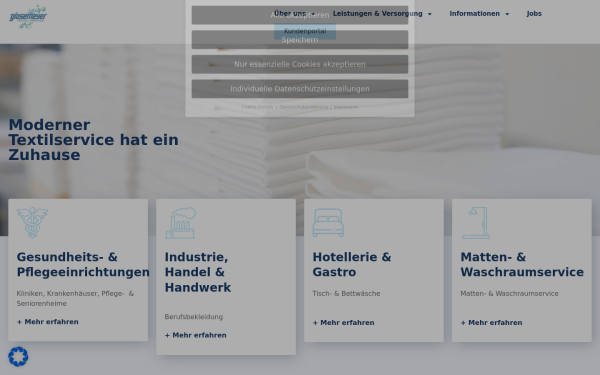Mehr erfahren under Matten- & Waschraumservice

click(x=491, y=323)
